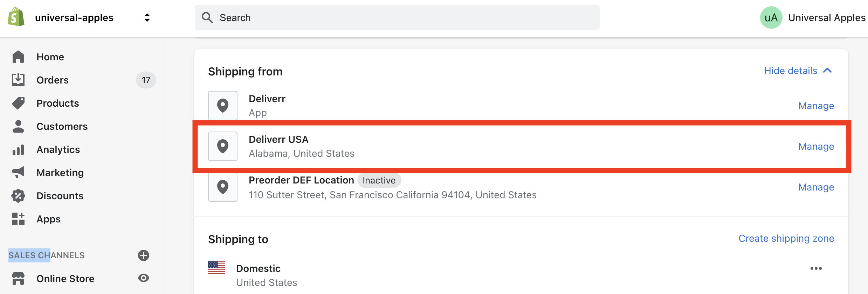The image size is (868, 294).
Task: Go to Orders in the sidebar
Action: tap(53, 80)
